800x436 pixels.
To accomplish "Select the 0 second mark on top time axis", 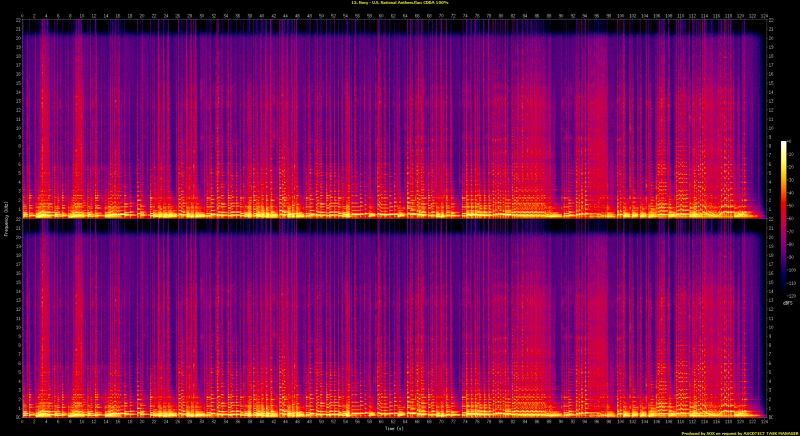I will [x=22, y=16].
